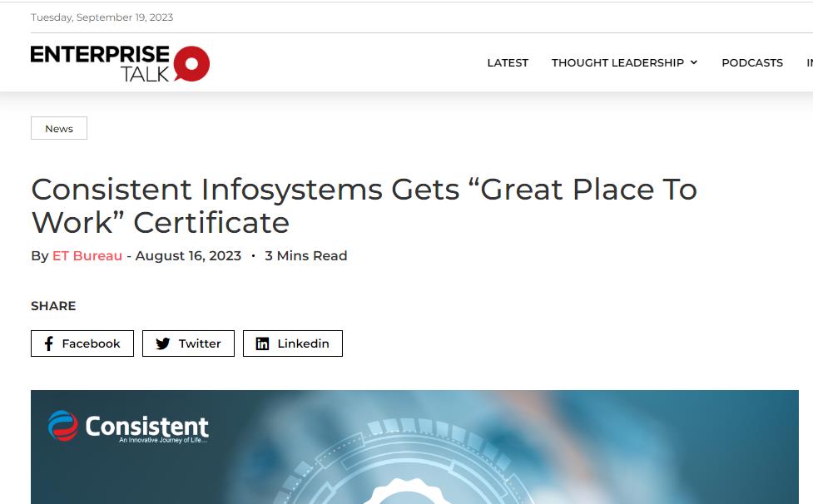Select the News category tag
Screen dimensions: 813x504
pyautogui.click(x=59, y=128)
